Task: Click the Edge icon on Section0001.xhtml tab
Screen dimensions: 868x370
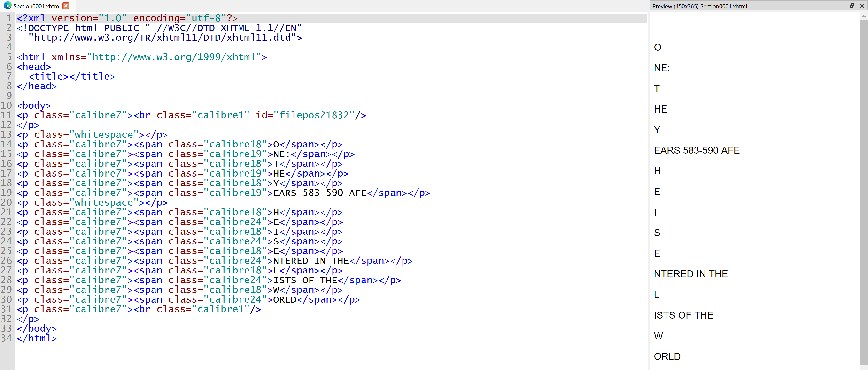Action: pos(8,6)
